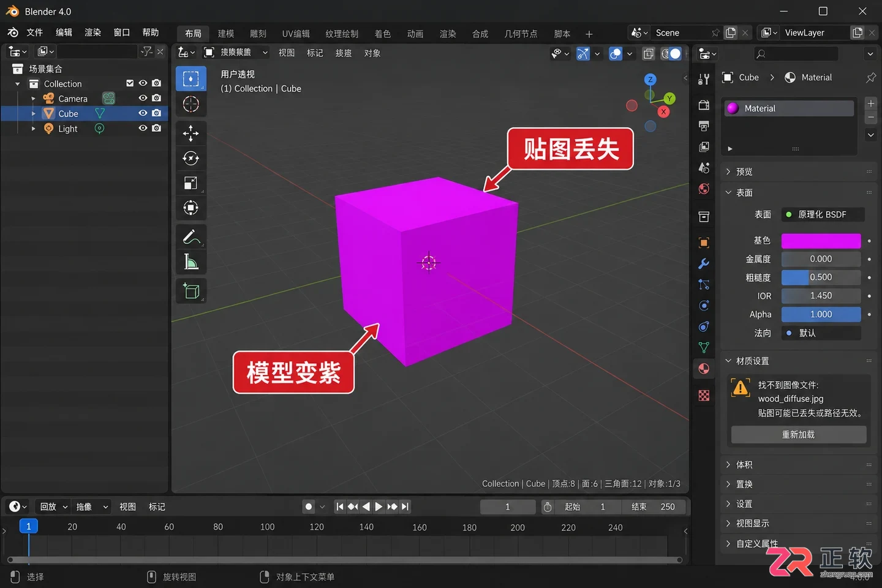Image resolution: width=882 pixels, height=588 pixels.
Task: Jump to the timeline start frame
Action: [339, 507]
